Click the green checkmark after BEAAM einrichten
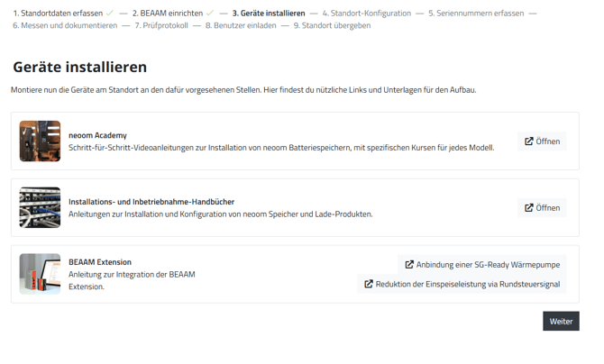The width and height of the screenshot is (604, 364). pos(210,14)
